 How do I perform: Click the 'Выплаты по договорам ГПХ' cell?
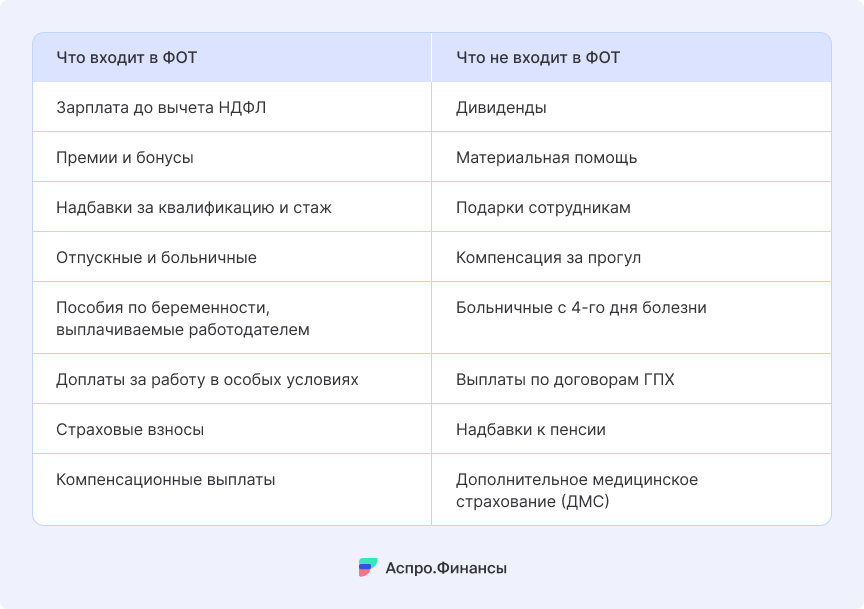[x=631, y=379]
